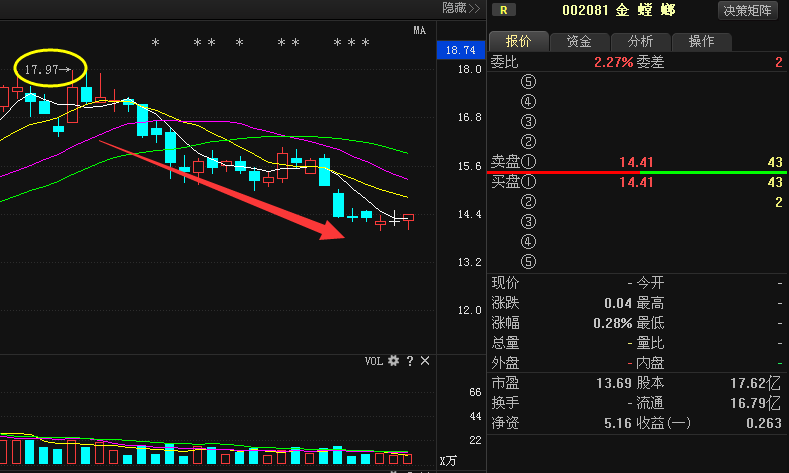
Task: Go to the 操作 tab
Action: (701, 42)
